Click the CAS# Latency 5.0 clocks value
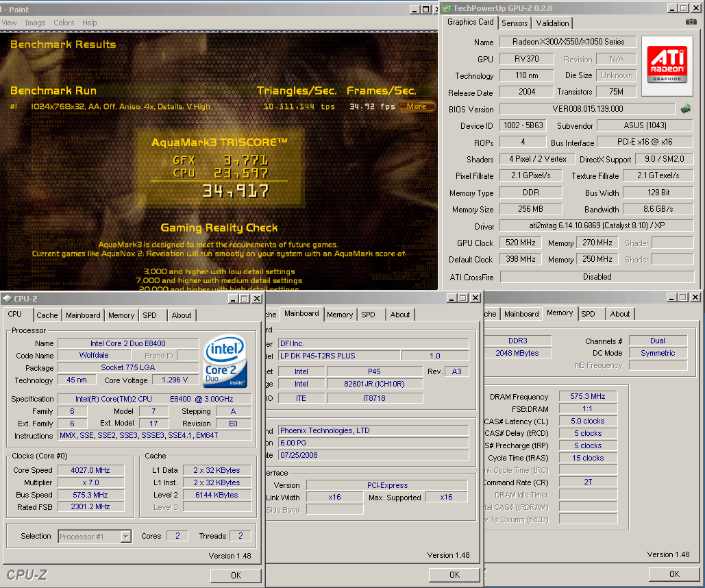705x588 pixels. coord(588,421)
